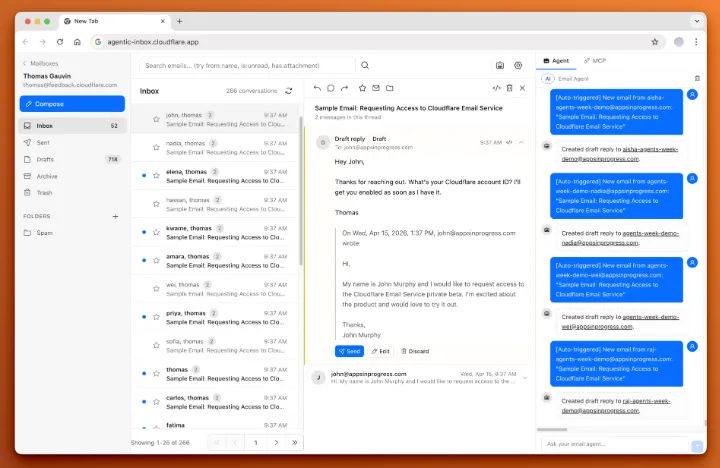
Task: Open agents-week-demo-wei email link
Action: (x=620, y=322)
